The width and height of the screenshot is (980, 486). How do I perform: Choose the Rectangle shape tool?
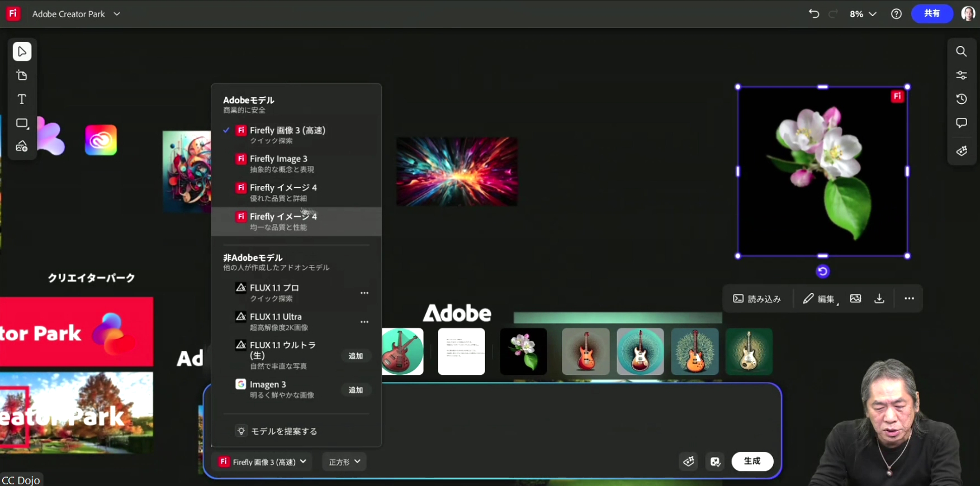click(22, 123)
